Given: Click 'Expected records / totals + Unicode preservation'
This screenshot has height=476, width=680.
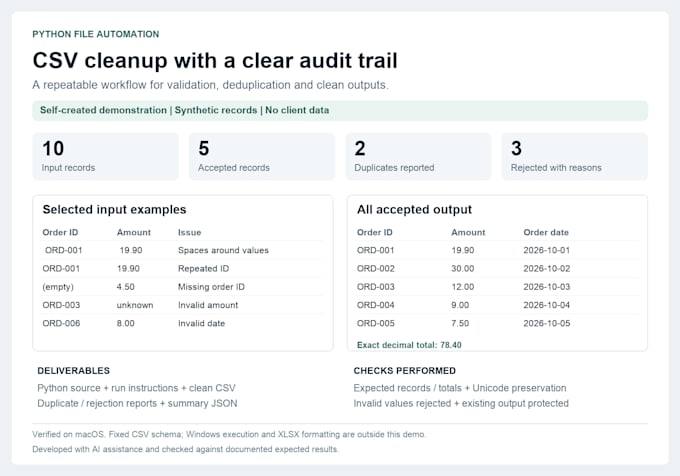Looking at the screenshot, I should [460, 388].
